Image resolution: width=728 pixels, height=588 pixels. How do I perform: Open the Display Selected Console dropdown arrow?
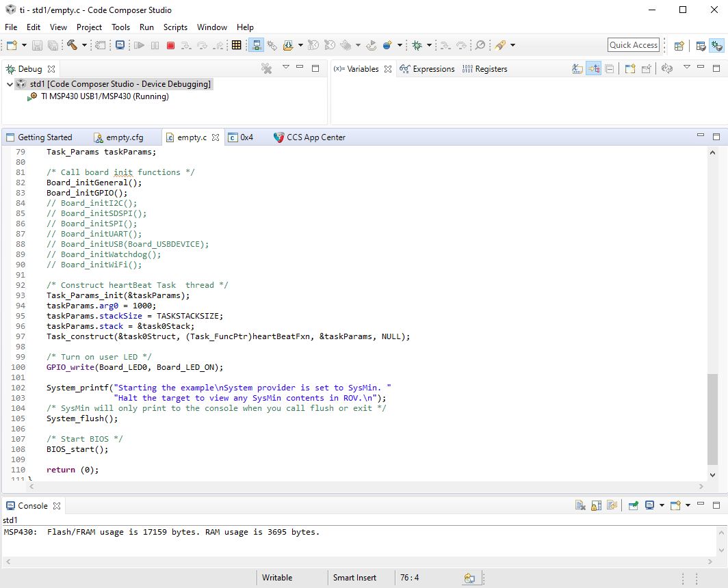coord(662,505)
